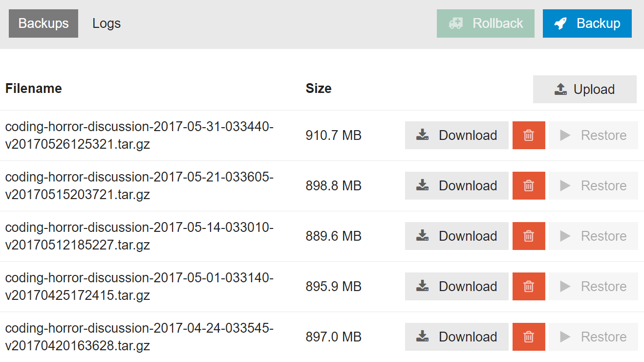Select the Backups tab
Image resolution: width=644 pixels, height=362 pixels.
(x=43, y=23)
